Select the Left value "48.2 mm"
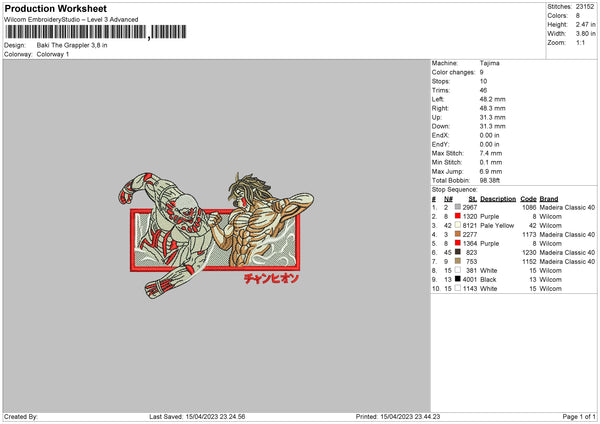The image size is (600, 424). coord(492,99)
